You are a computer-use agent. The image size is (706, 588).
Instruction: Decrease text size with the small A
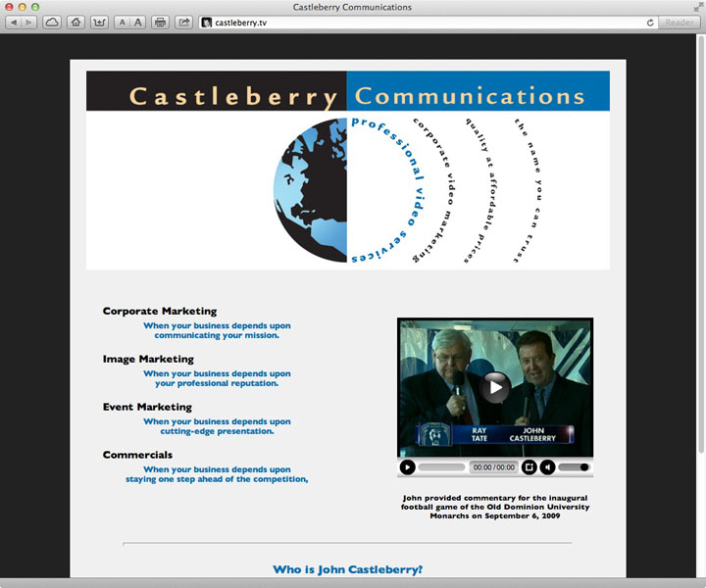point(122,22)
